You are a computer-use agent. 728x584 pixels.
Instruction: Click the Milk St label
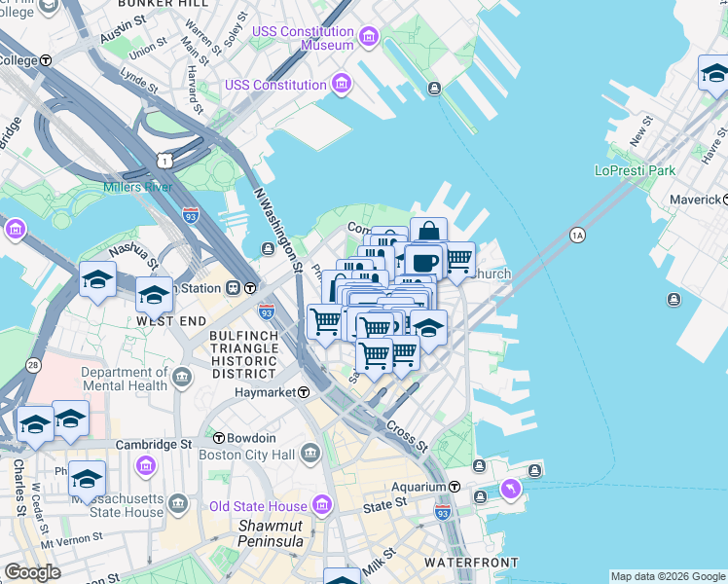(380, 562)
